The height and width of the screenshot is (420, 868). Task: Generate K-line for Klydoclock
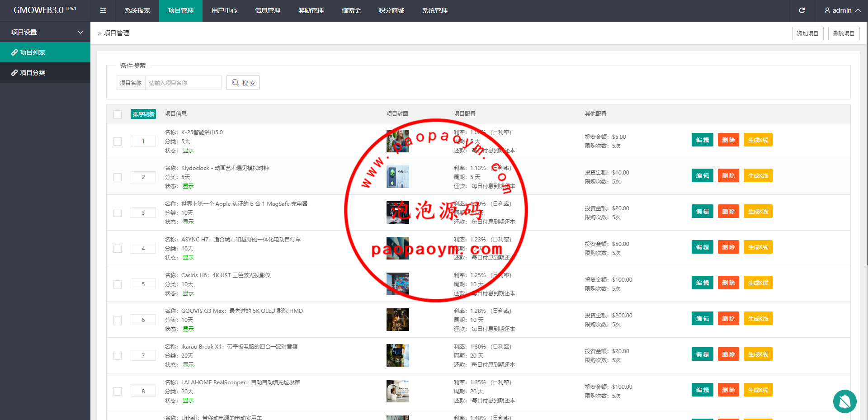[x=758, y=175]
